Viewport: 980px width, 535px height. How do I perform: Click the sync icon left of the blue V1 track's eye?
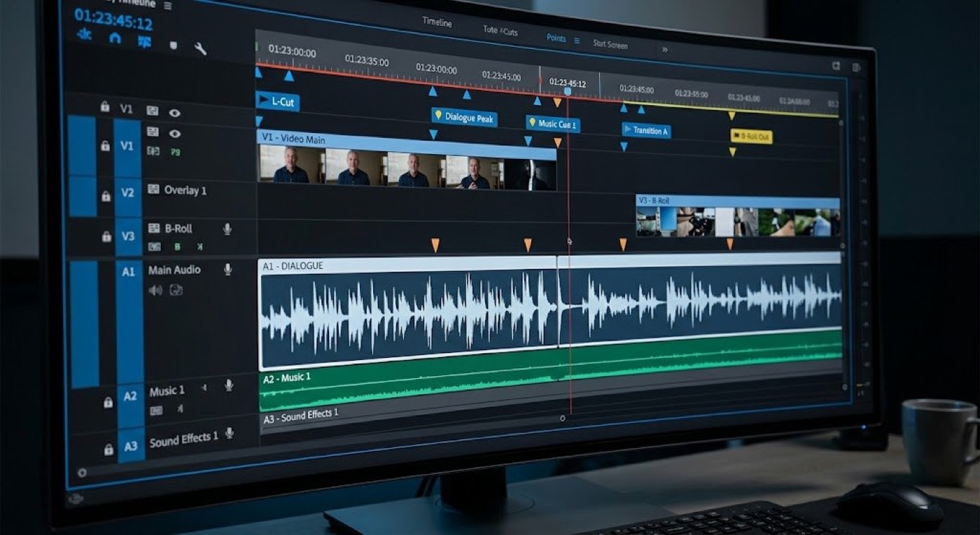click(x=152, y=132)
